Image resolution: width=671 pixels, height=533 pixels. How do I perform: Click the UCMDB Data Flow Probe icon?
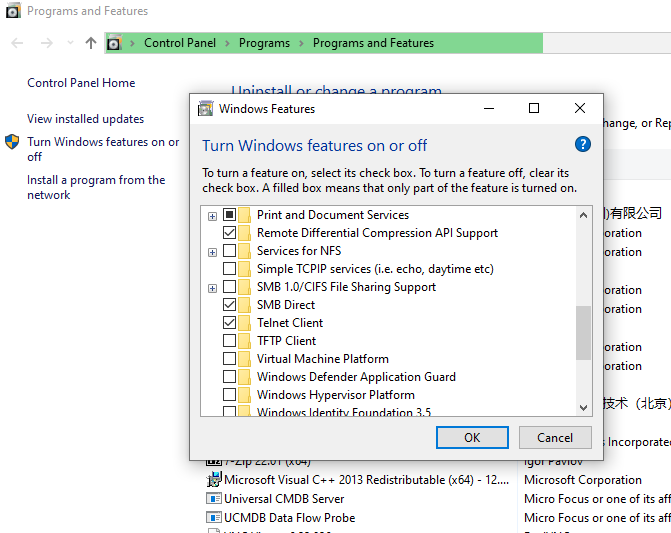214,518
